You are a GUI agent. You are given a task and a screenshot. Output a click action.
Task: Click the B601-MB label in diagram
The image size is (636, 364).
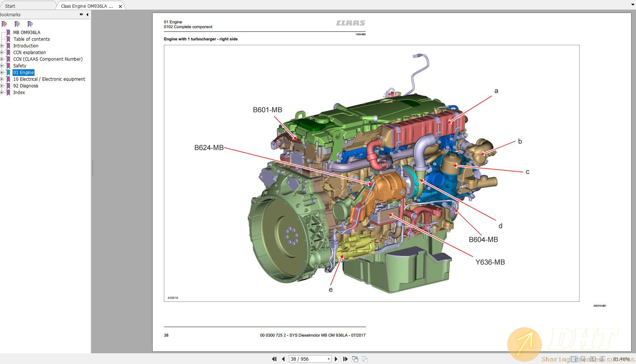tap(267, 110)
